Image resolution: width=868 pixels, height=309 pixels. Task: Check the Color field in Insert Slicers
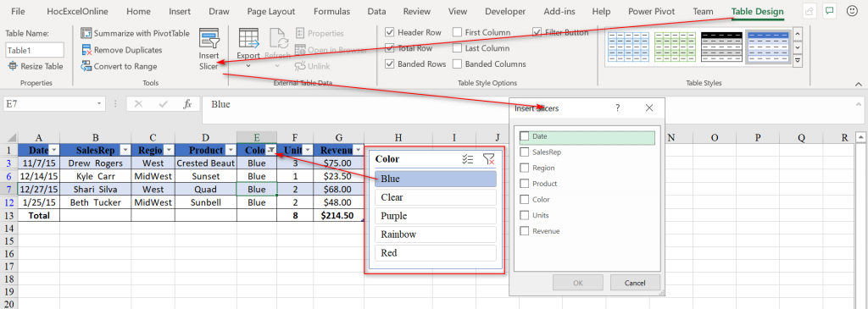(524, 200)
